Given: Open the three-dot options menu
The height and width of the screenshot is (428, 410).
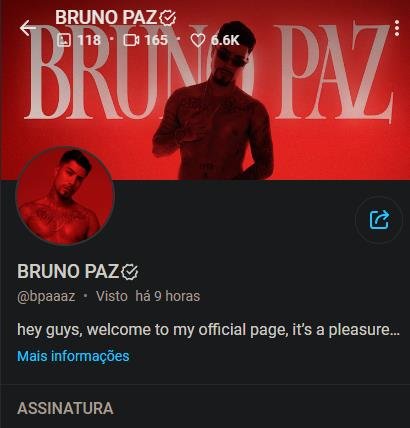Looking at the screenshot, I should [x=397, y=28].
